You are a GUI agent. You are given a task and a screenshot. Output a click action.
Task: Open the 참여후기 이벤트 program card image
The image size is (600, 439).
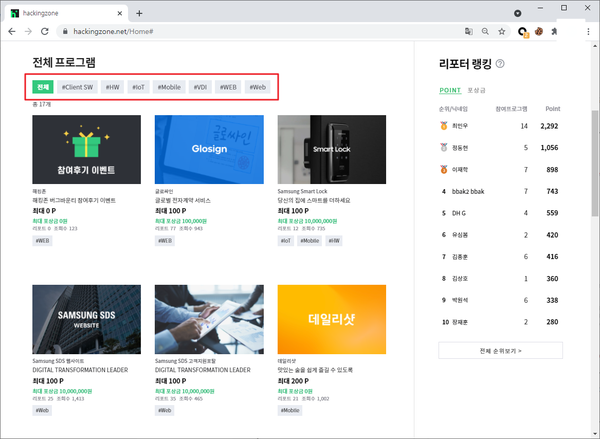[x=86, y=149]
